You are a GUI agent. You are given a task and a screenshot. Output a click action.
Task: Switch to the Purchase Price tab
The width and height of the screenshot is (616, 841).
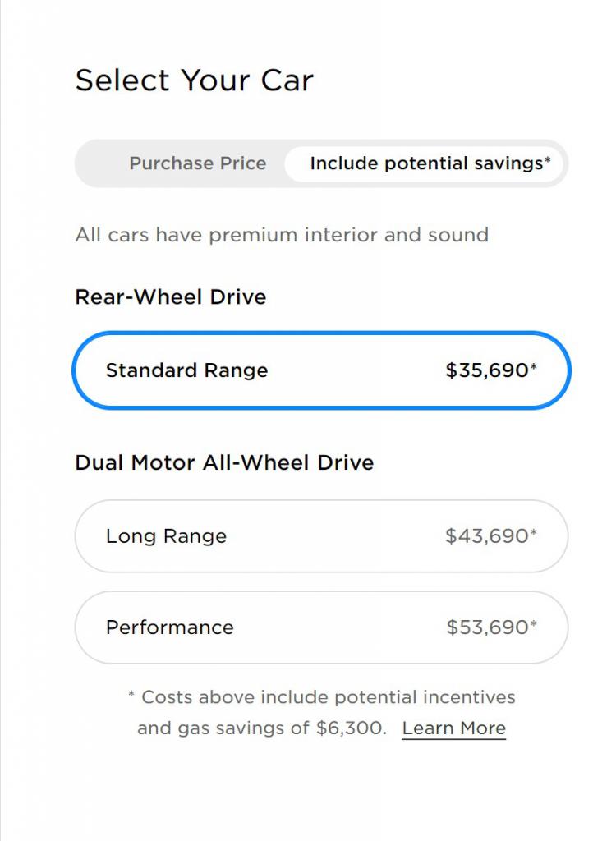[197, 163]
